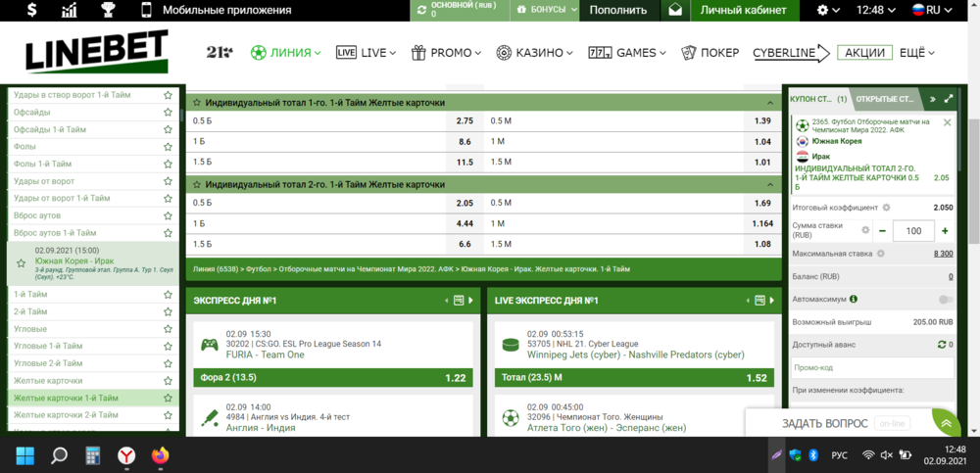Star the Южная Корея - Ирак match
The width and height of the screenshot is (980, 473).
21,263
